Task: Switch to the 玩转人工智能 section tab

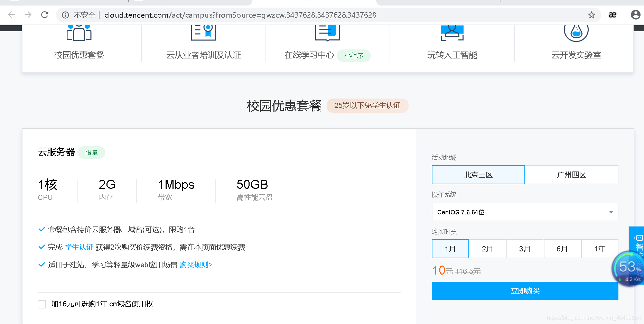Action: click(x=452, y=55)
